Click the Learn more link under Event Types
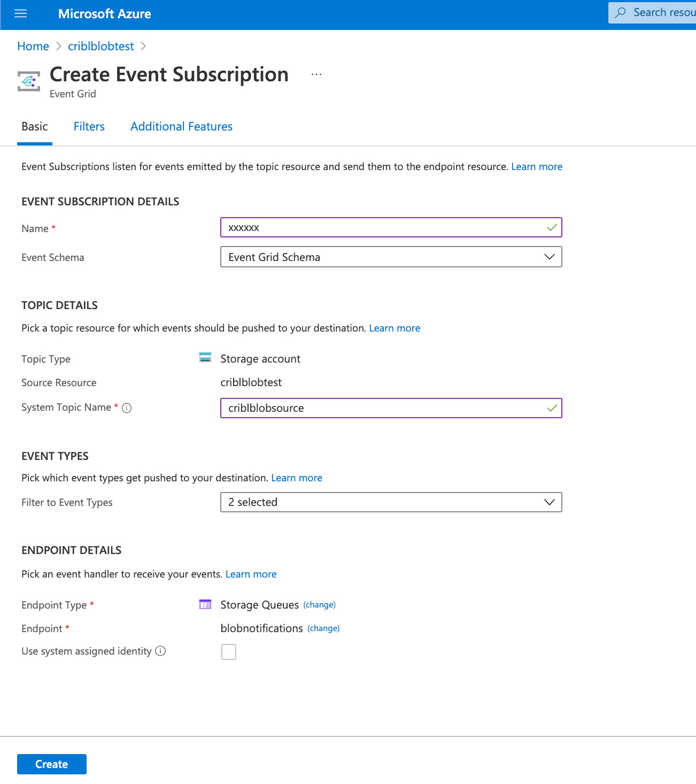Image resolution: width=696 pixels, height=784 pixels. [297, 477]
